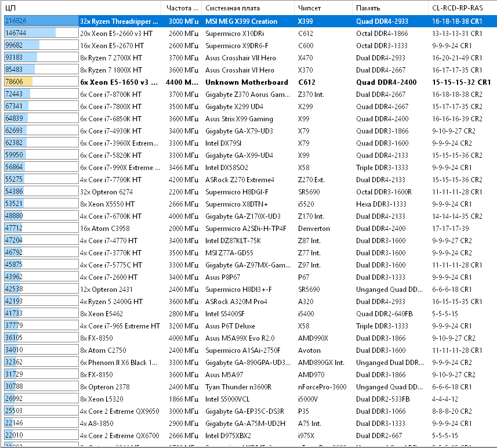Click the 146744 score bar
Image resolution: width=497 pixels, height=448 pixels.
(41, 33)
